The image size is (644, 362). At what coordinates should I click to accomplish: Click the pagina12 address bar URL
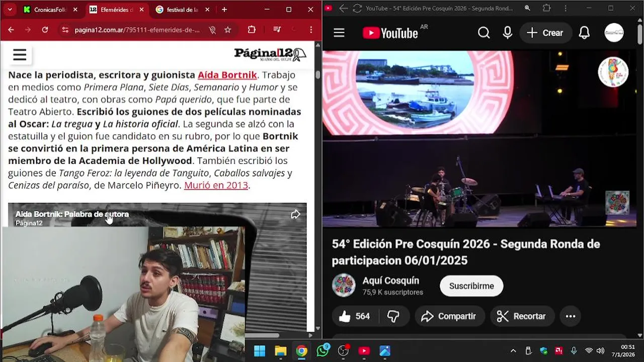click(x=137, y=30)
